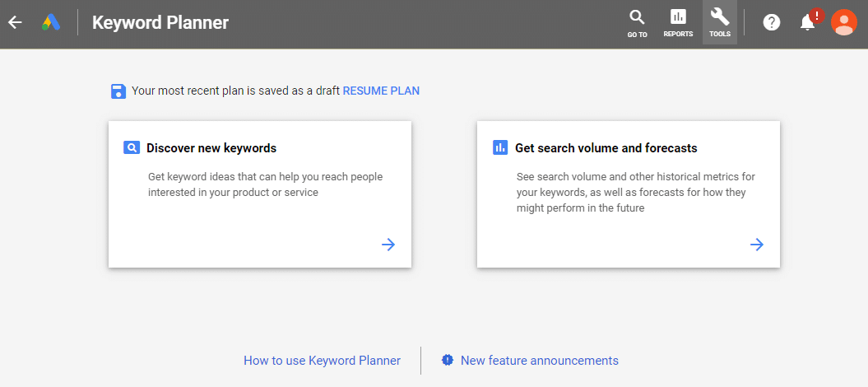Click arrow on search volume card
868x387 pixels.
pyautogui.click(x=757, y=245)
